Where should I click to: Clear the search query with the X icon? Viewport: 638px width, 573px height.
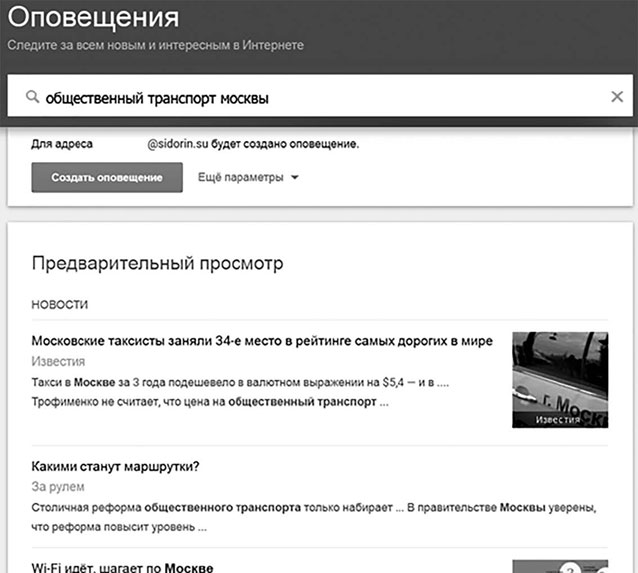click(616, 98)
